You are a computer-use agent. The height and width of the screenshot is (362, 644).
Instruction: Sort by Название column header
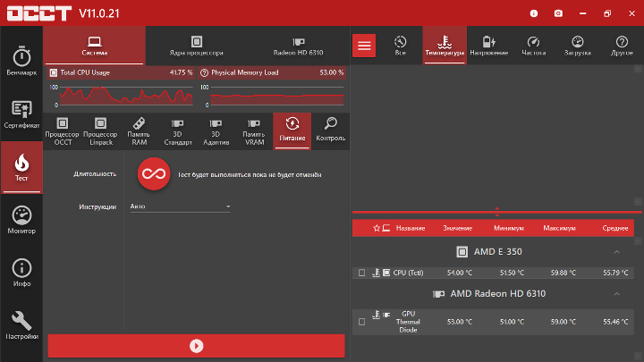pyautogui.click(x=411, y=228)
